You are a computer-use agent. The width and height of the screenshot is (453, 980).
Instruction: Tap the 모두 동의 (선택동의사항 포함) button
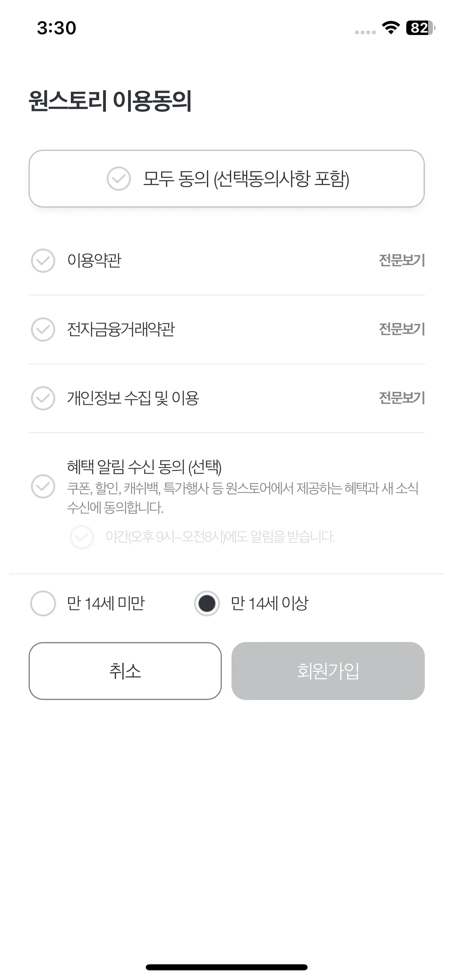pyautogui.click(x=227, y=179)
